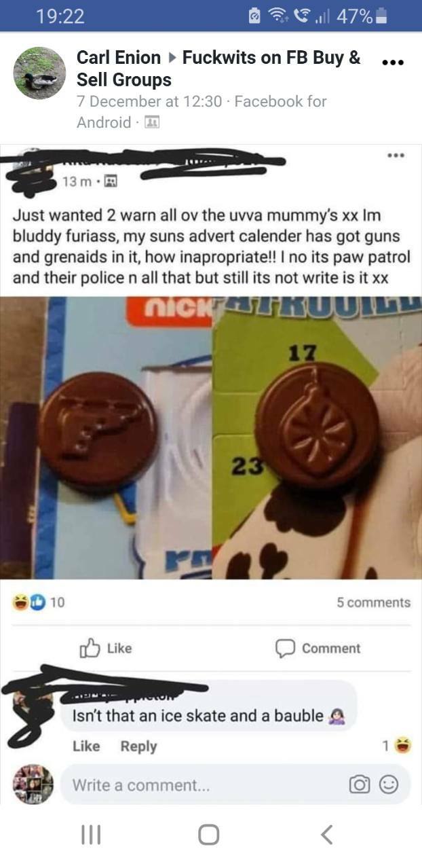Reply to the ice skate comment

(138, 746)
